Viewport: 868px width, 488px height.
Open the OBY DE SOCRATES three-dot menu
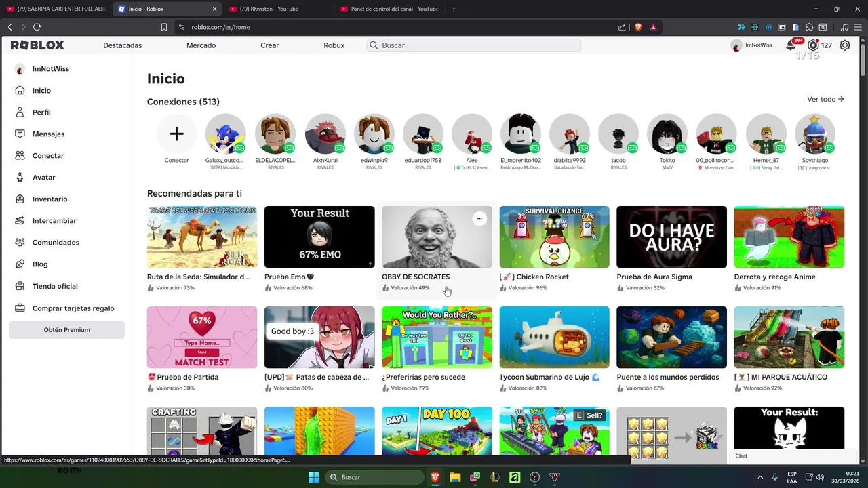[x=479, y=218]
